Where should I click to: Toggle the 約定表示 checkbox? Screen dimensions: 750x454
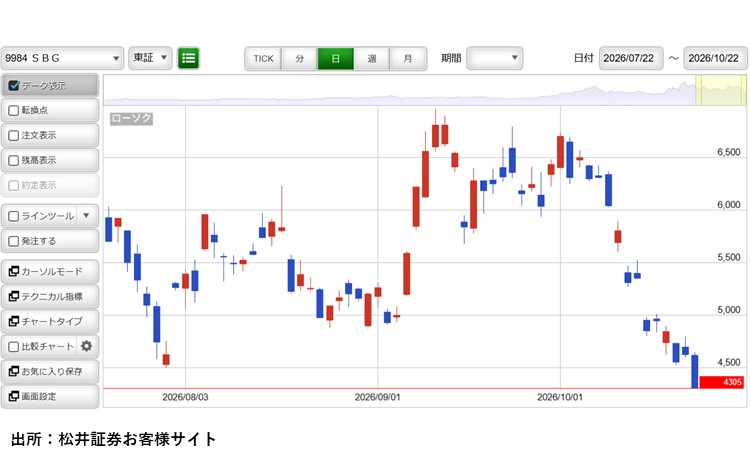[x=14, y=185]
